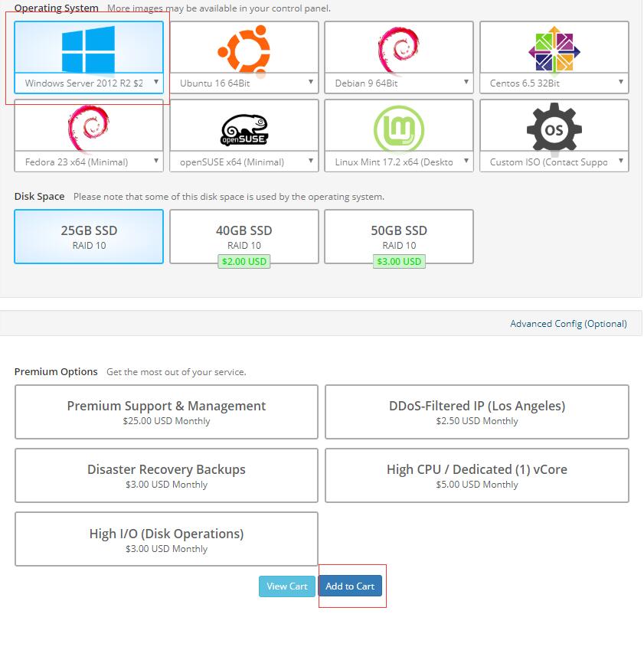Choose the 40GB SSD disk option
The image size is (644, 650).
[x=244, y=237]
